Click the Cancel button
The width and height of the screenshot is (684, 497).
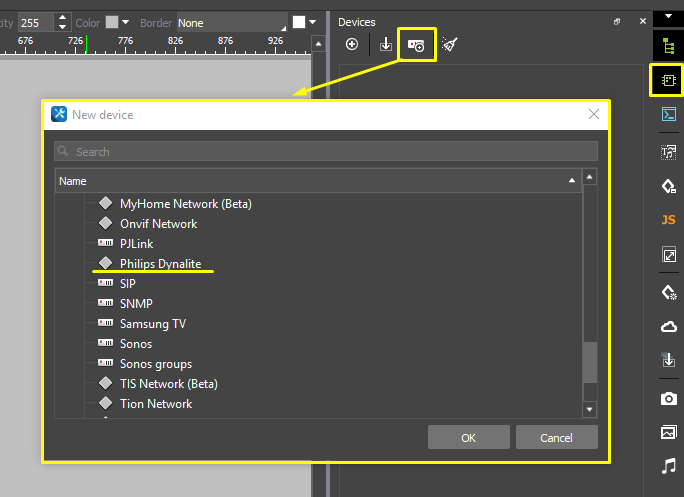pyautogui.click(x=556, y=438)
